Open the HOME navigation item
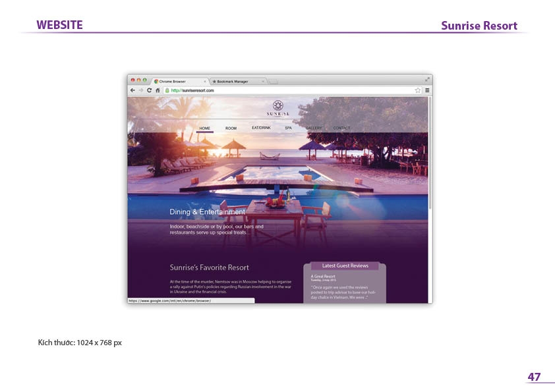 204,128
